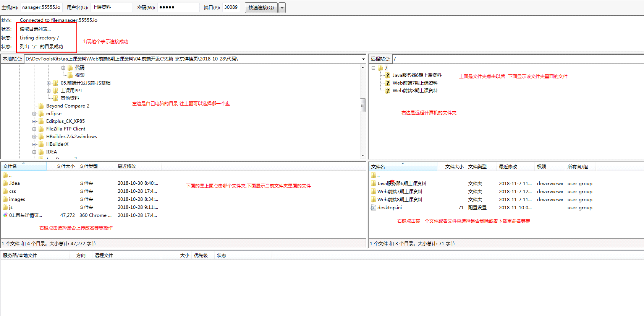This screenshot has width=644, height=316.
Task: Click the js folder icon in local file list
Action: point(5,207)
